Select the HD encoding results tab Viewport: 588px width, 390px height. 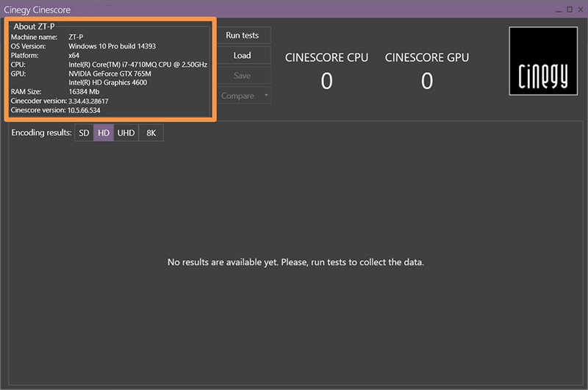(x=104, y=133)
